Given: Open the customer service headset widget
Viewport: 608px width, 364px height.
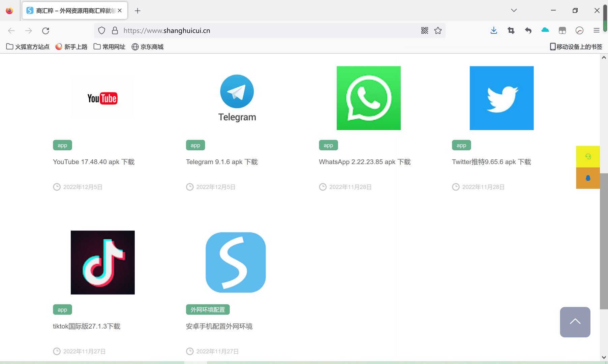Looking at the screenshot, I should coord(588,156).
